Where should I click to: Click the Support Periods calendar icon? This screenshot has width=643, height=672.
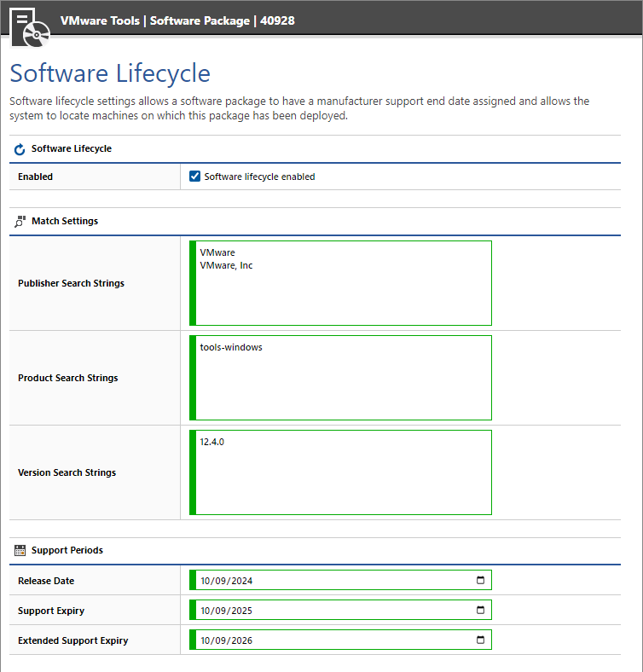coord(20,550)
